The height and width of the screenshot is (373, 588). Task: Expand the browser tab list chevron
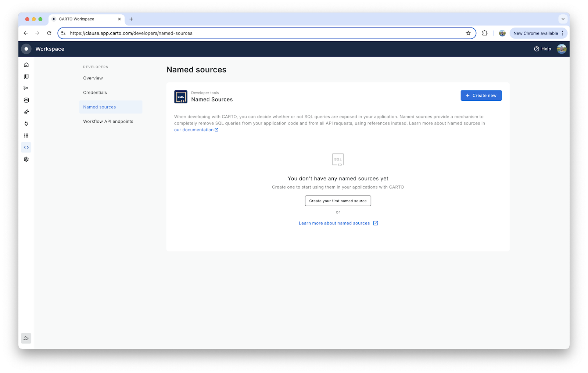coord(563,19)
